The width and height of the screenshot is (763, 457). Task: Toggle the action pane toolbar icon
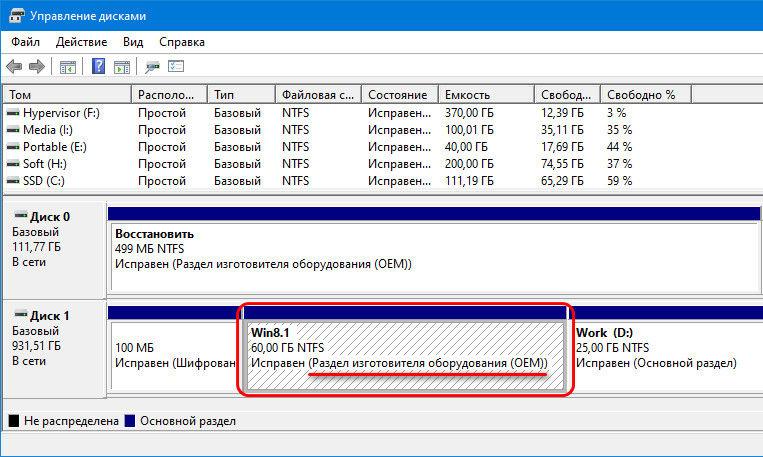122,67
